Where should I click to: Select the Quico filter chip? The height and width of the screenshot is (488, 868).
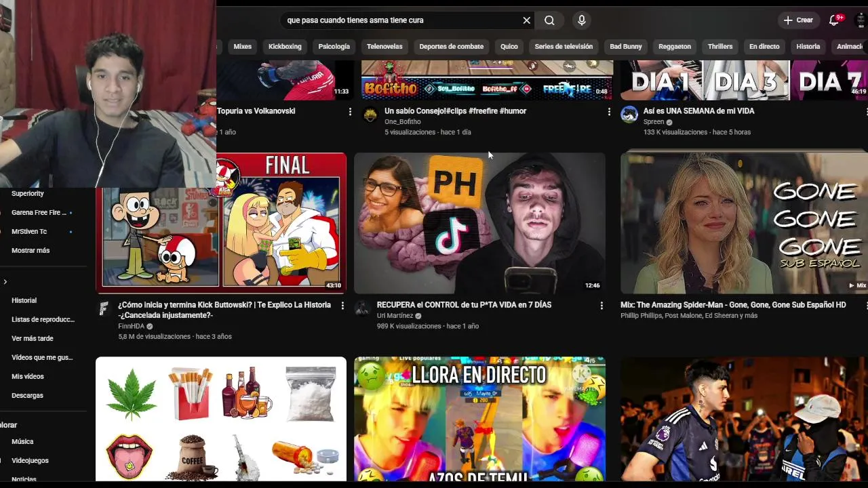[509, 47]
